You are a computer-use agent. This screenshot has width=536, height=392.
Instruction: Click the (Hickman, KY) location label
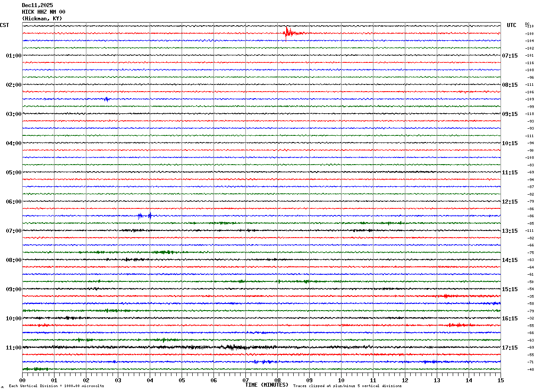pos(42,19)
